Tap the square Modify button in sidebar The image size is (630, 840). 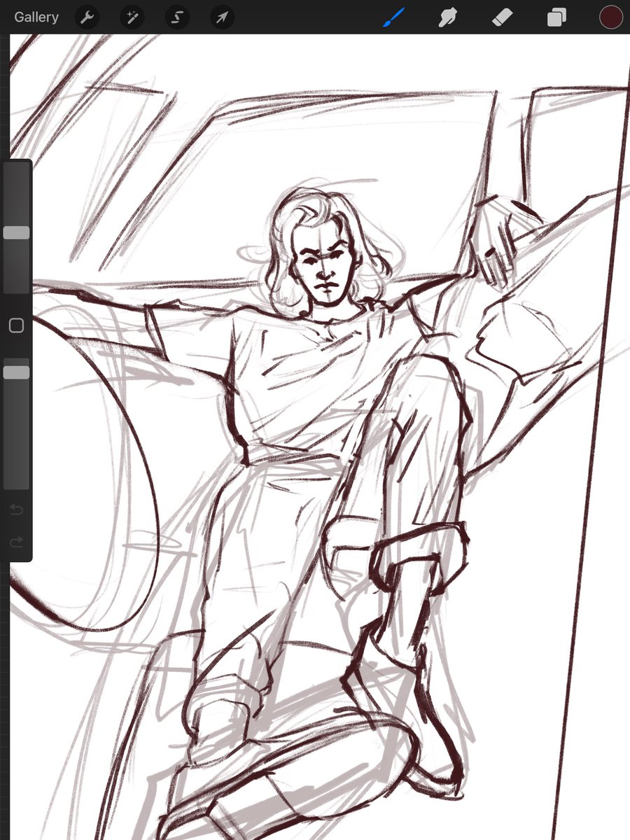point(16,325)
